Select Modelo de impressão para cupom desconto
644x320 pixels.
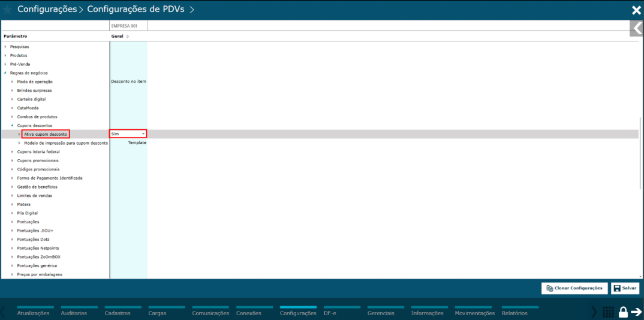point(66,143)
